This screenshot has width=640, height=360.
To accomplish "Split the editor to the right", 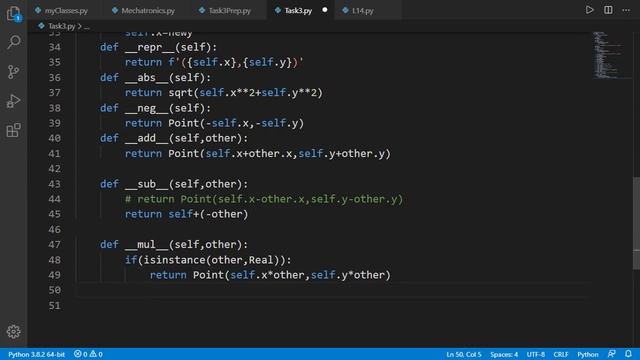I will pos(608,10).
